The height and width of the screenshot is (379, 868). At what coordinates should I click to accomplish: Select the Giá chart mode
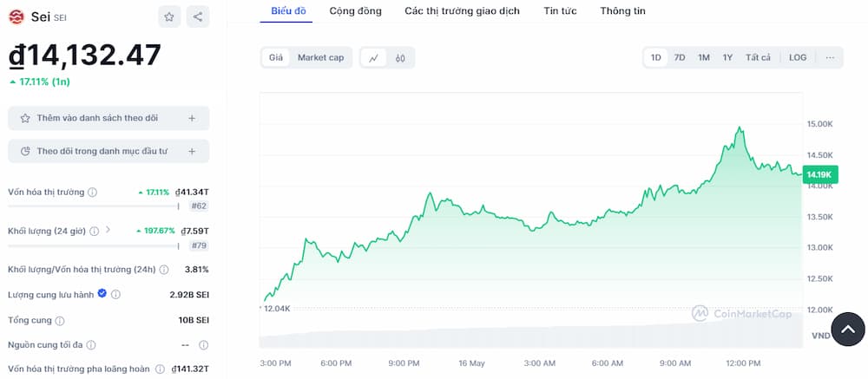point(276,58)
